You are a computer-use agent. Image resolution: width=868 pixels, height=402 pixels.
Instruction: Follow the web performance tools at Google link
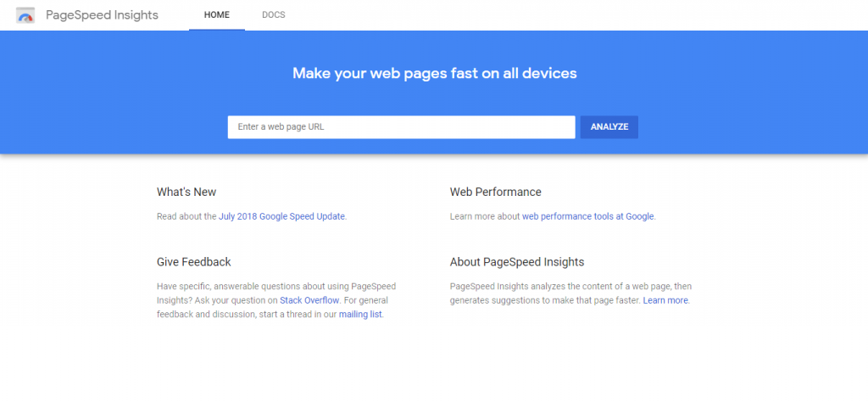click(x=587, y=216)
